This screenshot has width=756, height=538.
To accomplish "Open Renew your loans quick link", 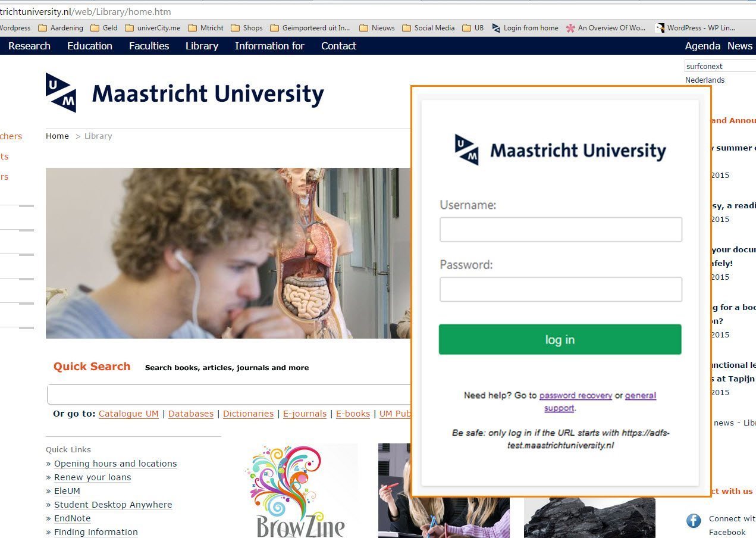I will pyautogui.click(x=92, y=477).
